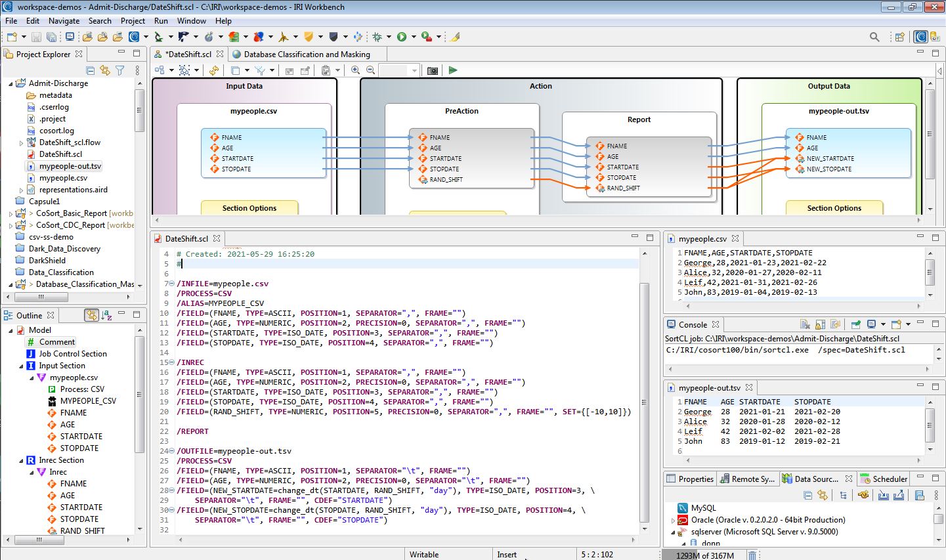Click Section Options under Output Data

[834, 208]
